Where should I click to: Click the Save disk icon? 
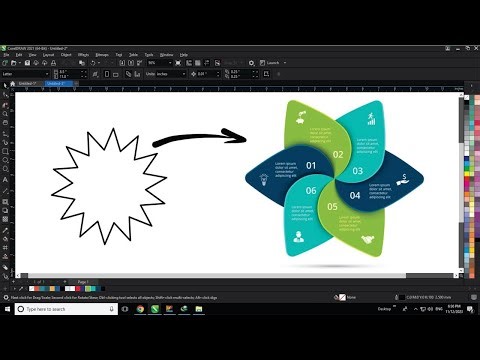tap(27, 63)
